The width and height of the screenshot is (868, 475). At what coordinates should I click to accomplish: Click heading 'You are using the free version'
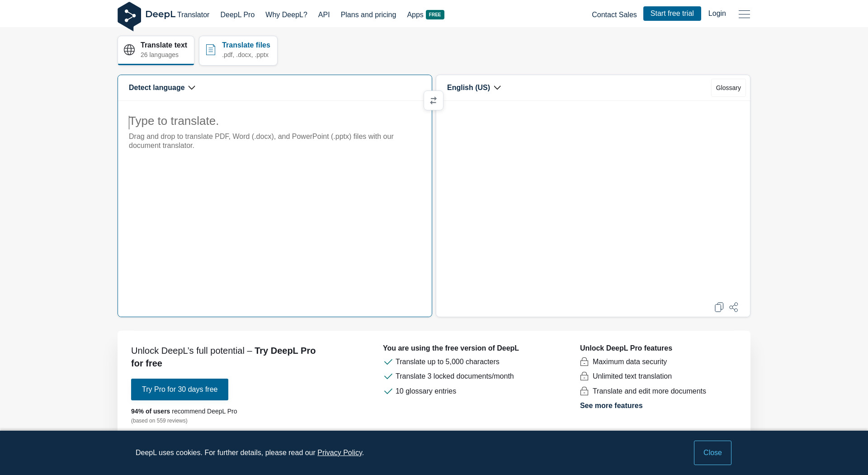coord(451,348)
